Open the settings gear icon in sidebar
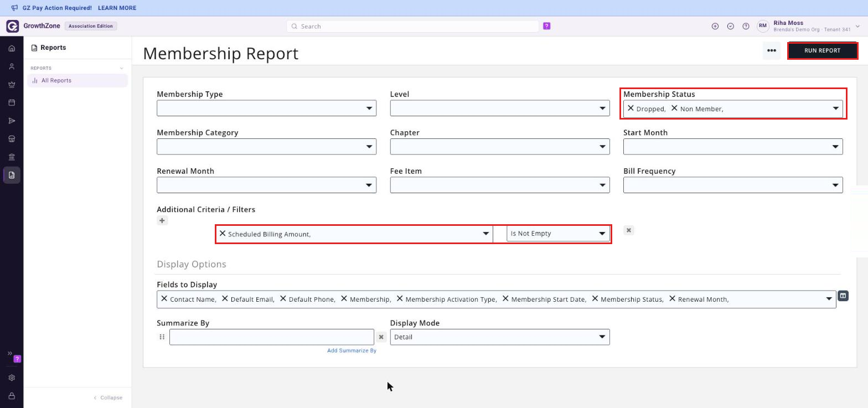868x408 pixels. [x=12, y=378]
